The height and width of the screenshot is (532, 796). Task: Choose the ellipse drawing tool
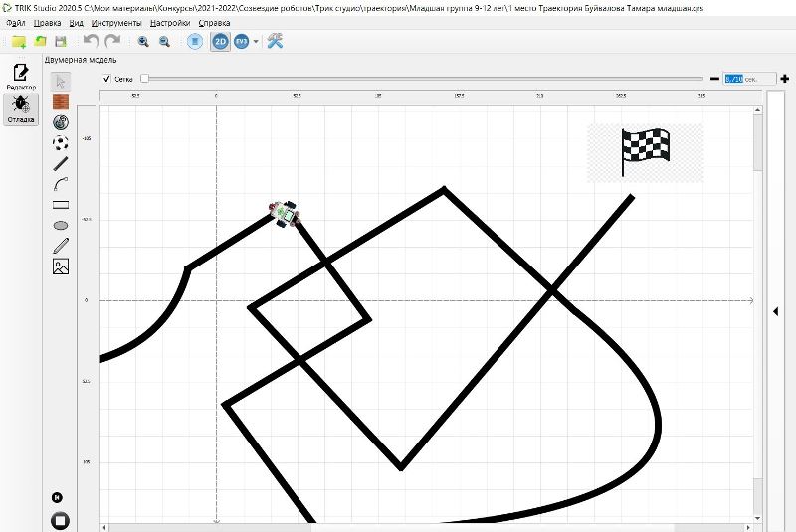(61, 225)
